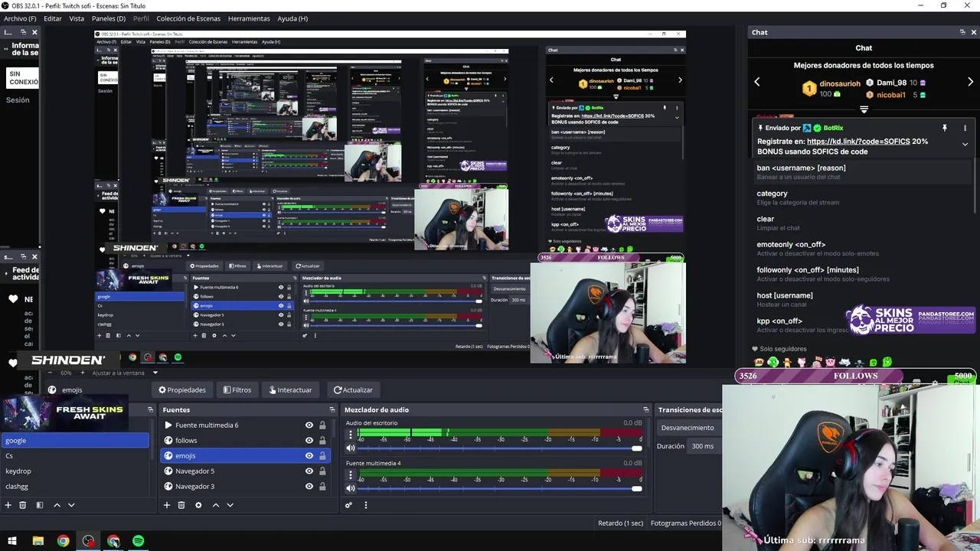Open the Editar menu

(x=53, y=18)
